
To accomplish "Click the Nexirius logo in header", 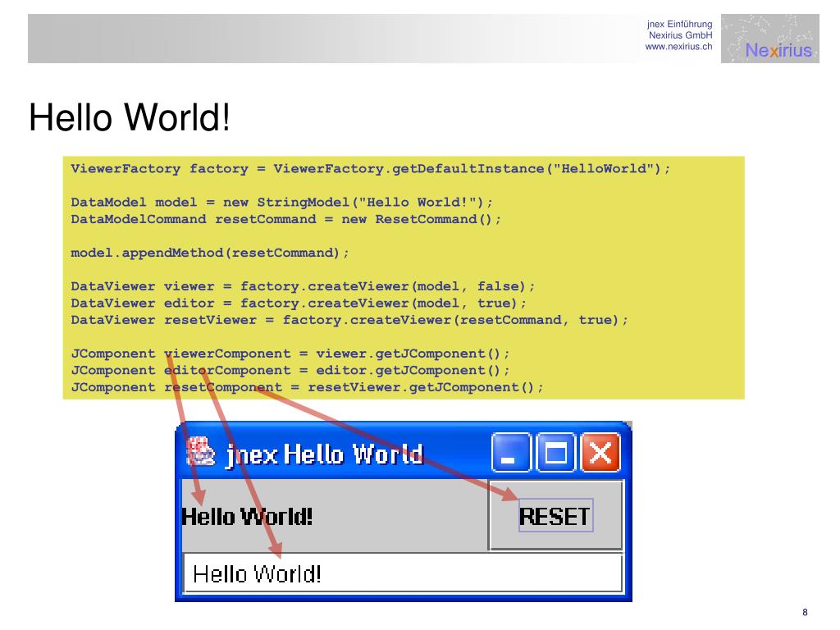I will 769,39.
